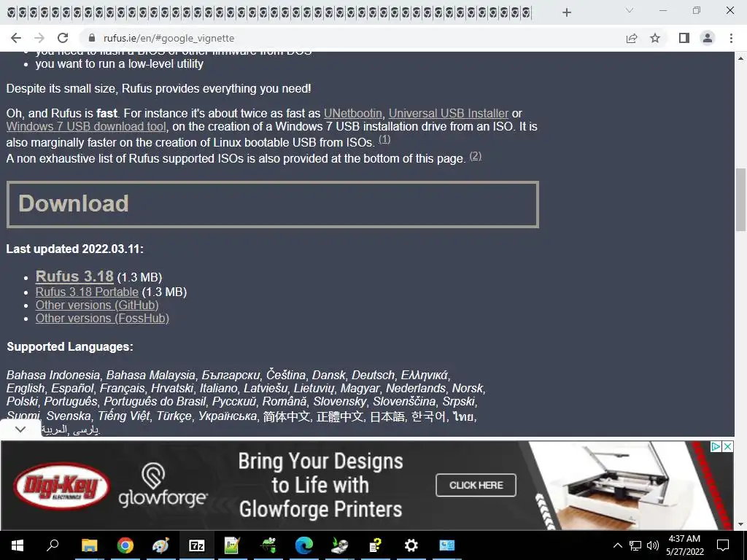
Task: Open Settings gear in the taskbar
Action: tap(411, 545)
